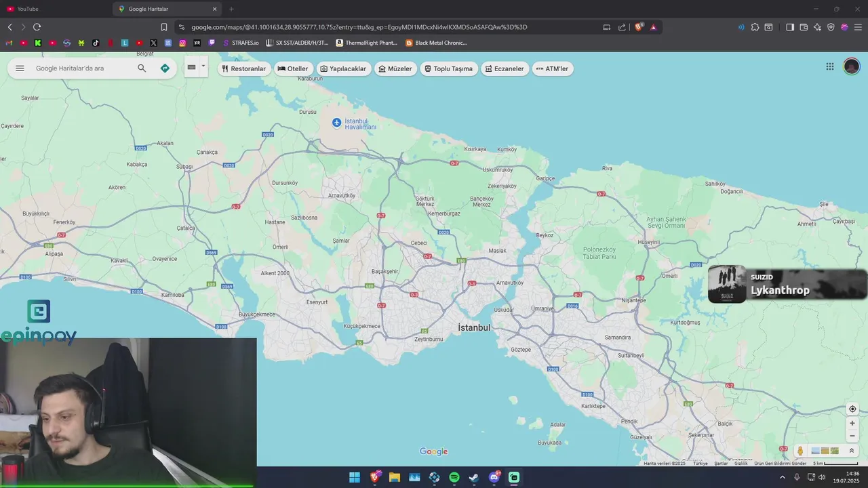Open the Twitch bookmark
Viewport: 868px width, 488px height.
point(212,43)
